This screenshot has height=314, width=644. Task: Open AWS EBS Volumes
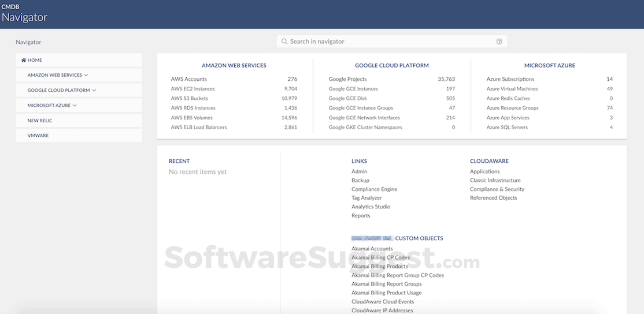pos(192,118)
